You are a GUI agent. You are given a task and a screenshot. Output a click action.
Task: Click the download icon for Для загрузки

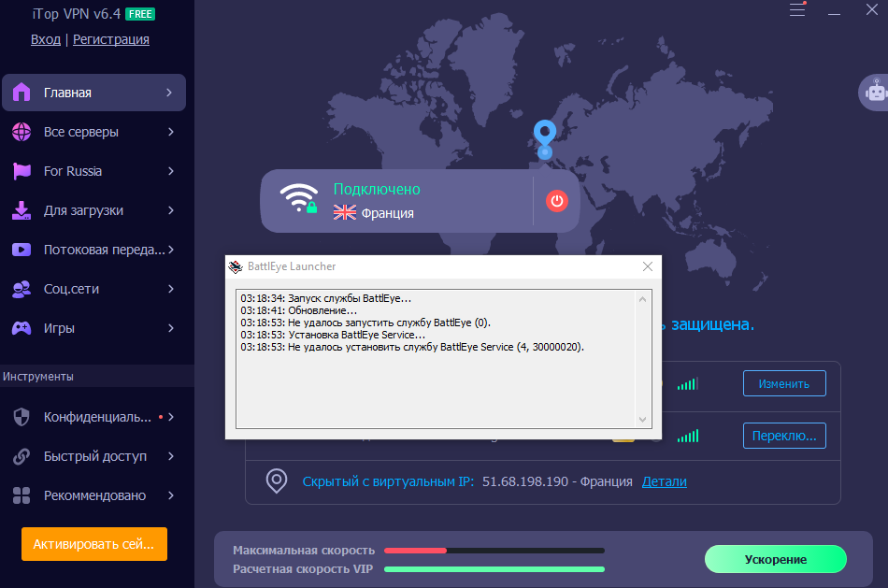tap(21, 210)
